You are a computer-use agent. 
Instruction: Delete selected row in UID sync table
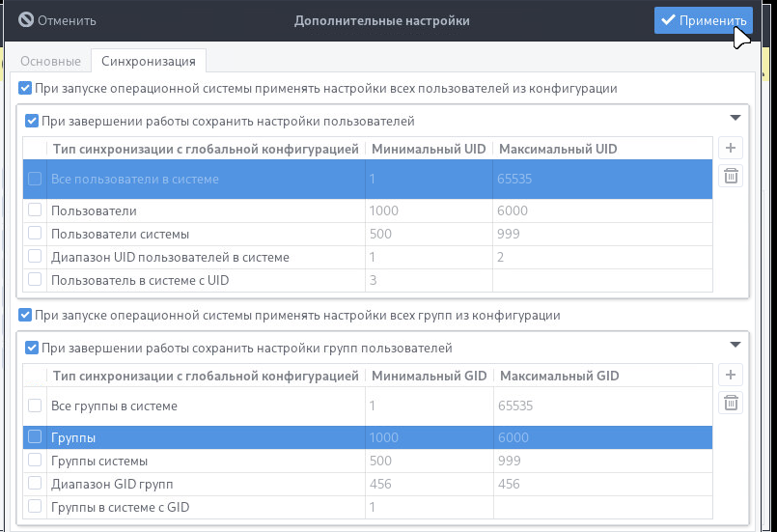[x=731, y=176]
